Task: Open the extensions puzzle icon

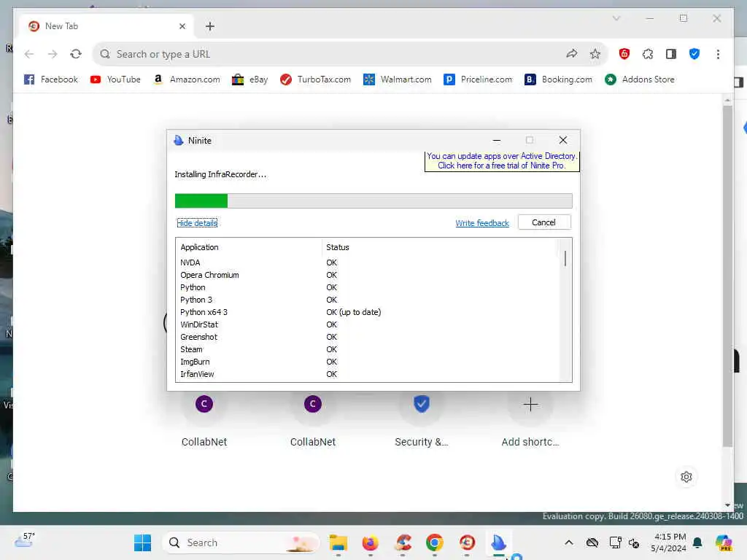Action: pos(648,54)
